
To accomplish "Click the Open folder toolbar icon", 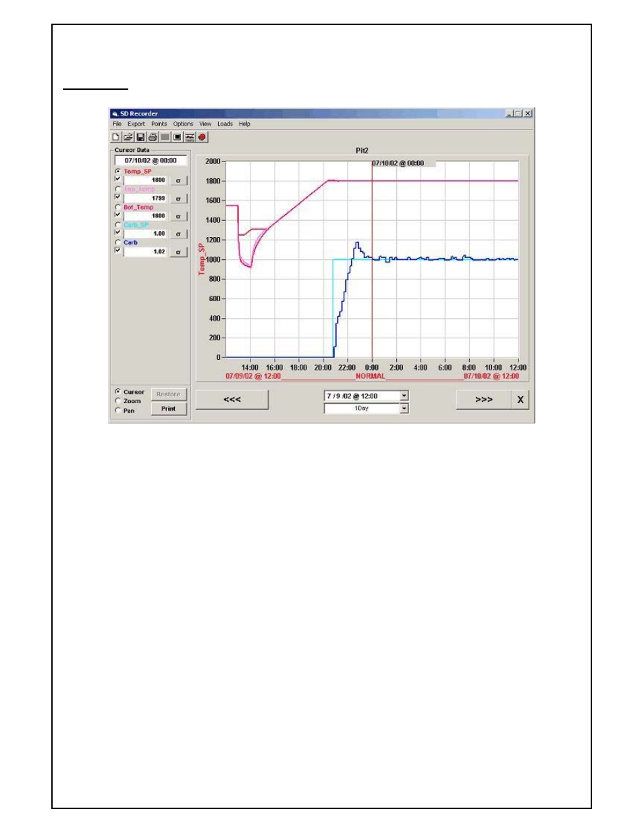I will pyautogui.click(x=128, y=137).
